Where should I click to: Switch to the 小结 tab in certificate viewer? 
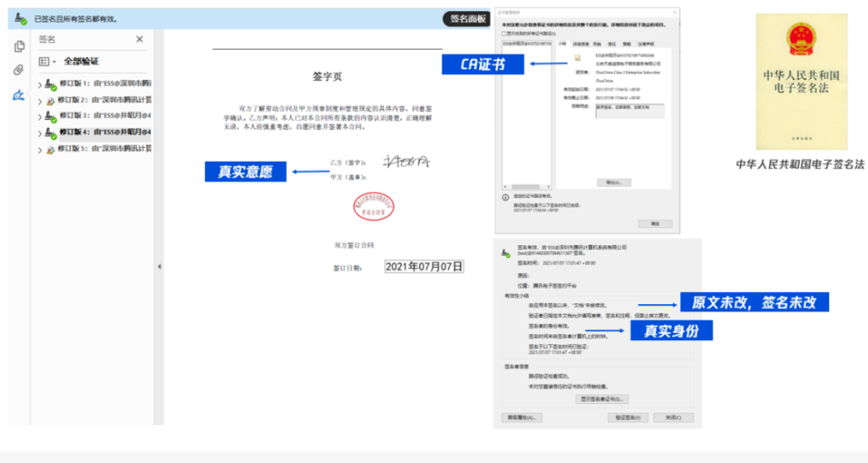(x=562, y=43)
